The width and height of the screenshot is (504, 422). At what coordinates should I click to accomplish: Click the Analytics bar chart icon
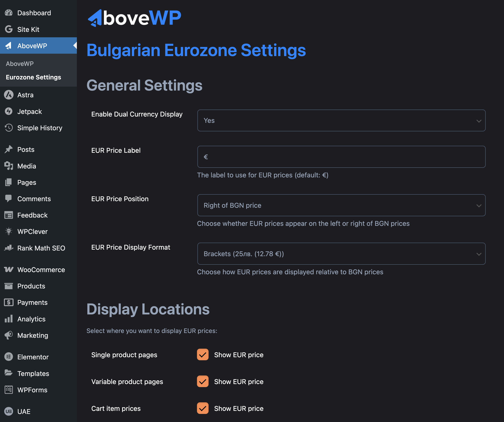(9, 319)
